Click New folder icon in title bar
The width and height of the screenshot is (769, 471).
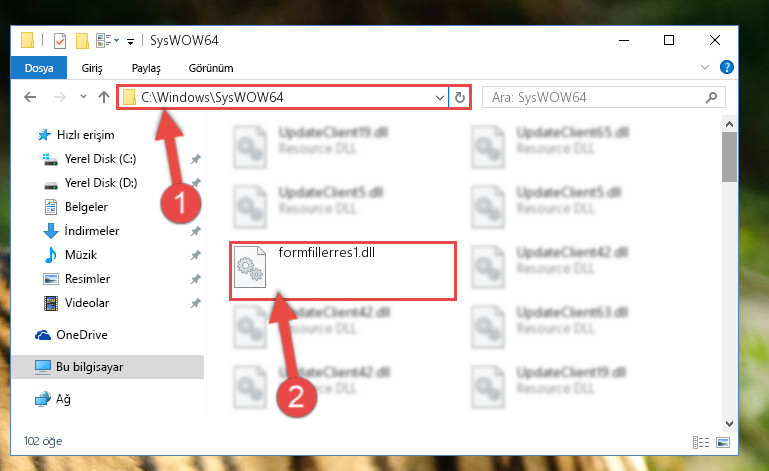tap(82, 41)
